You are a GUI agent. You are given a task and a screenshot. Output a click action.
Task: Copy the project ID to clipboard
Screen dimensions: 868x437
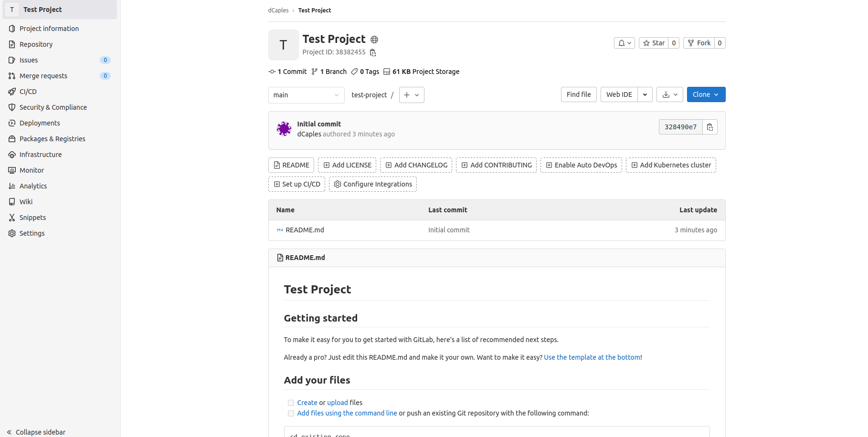pos(373,52)
